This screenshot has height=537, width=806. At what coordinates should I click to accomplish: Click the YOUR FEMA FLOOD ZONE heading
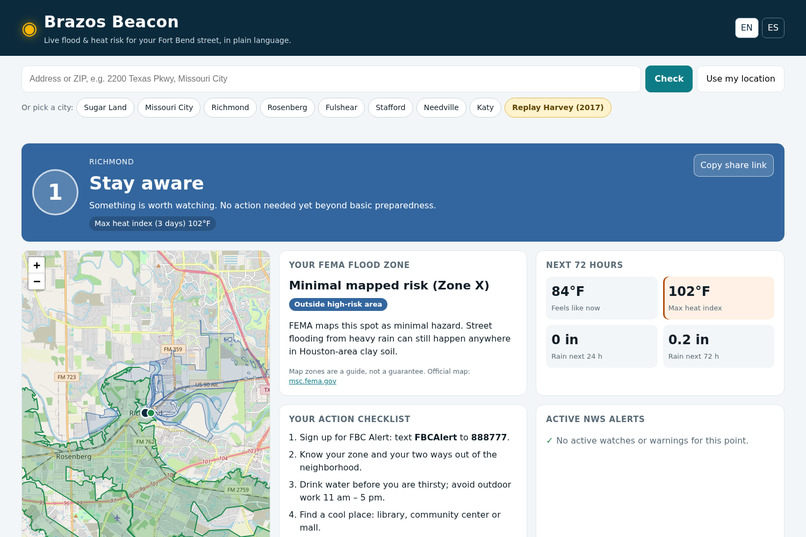coord(350,265)
